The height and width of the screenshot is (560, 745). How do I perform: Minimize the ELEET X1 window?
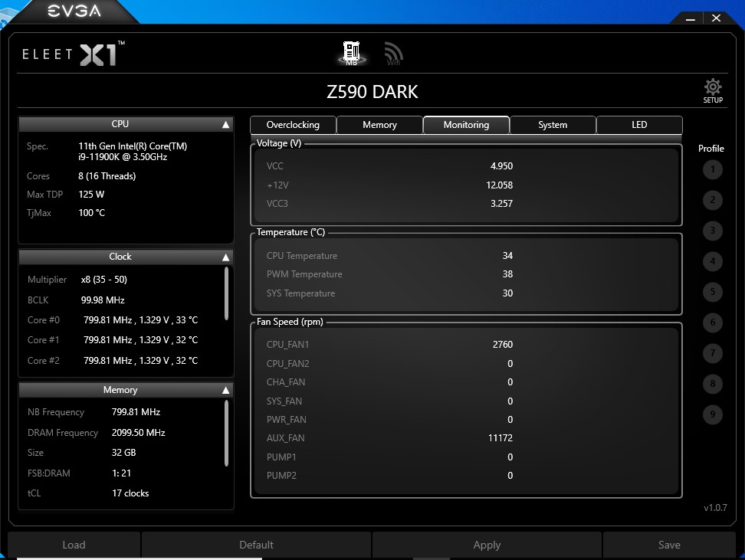[x=691, y=19]
